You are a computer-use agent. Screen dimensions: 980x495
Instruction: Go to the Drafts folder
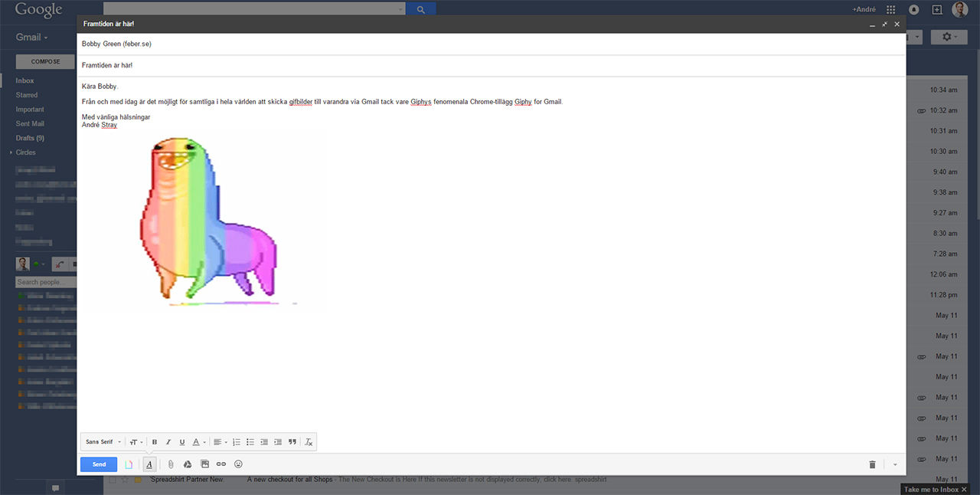pyautogui.click(x=30, y=138)
